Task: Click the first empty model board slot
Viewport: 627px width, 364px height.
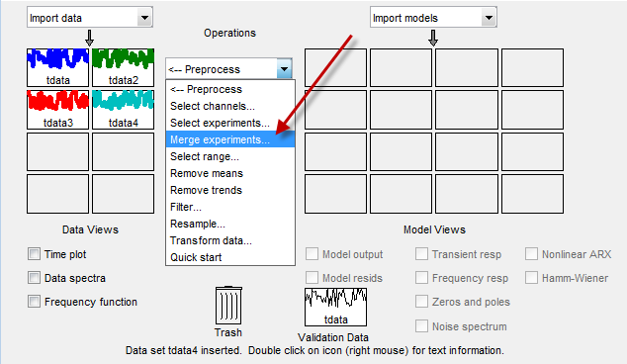Action: click(335, 67)
